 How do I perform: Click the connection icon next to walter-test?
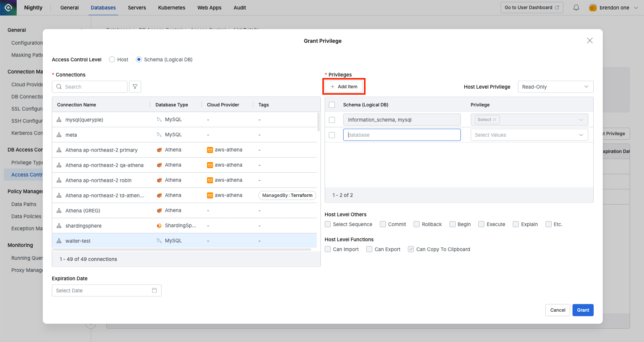coord(59,241)
